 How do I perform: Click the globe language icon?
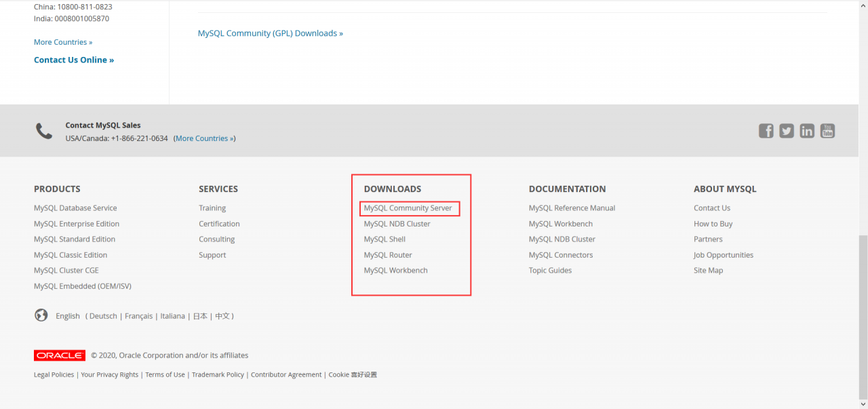pos(41,315)
